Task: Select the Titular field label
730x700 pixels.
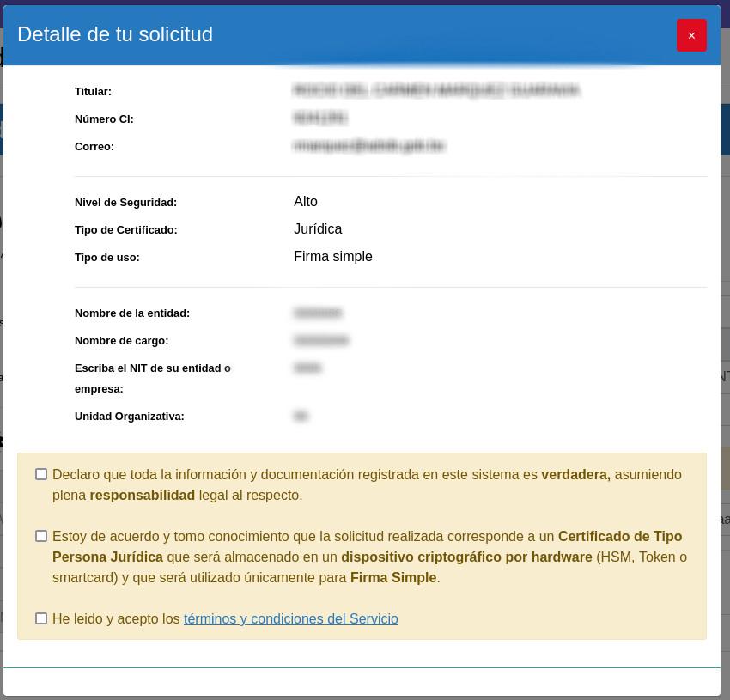Action: pos(93,92)
